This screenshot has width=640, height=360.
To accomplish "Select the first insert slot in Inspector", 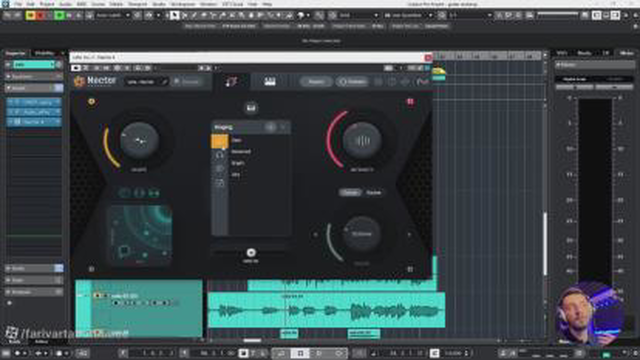I will [34, 102].
